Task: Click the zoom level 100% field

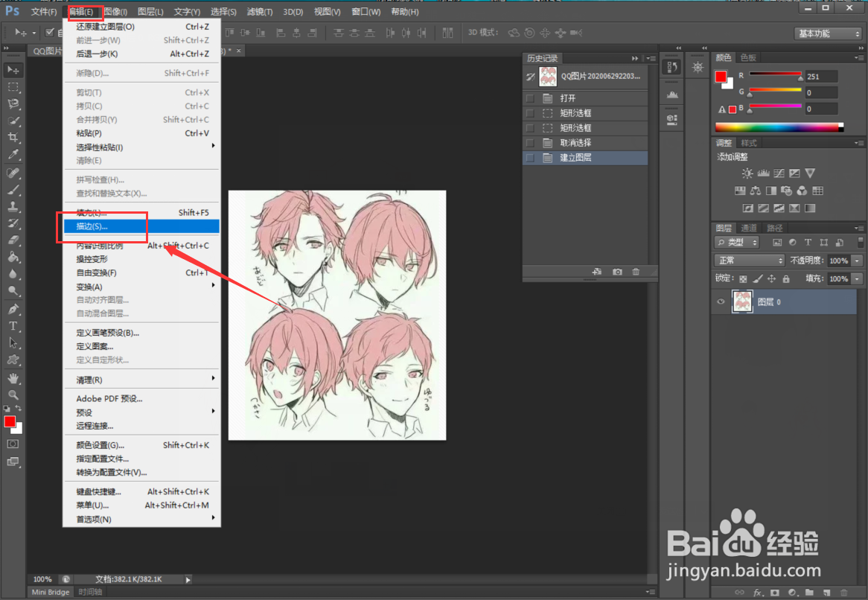Action: pos(42,579)
